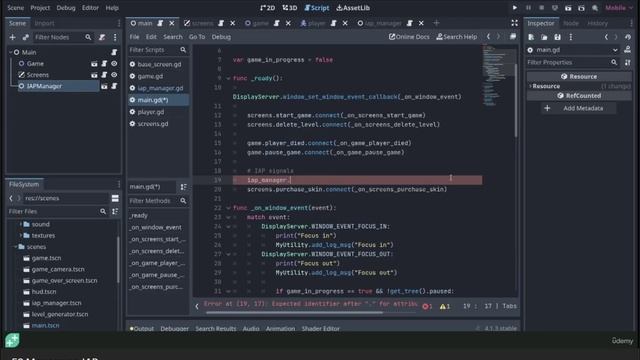Open the Output bottom panel
The height and width of the screenshot is (360, 640).
[142, 329]
